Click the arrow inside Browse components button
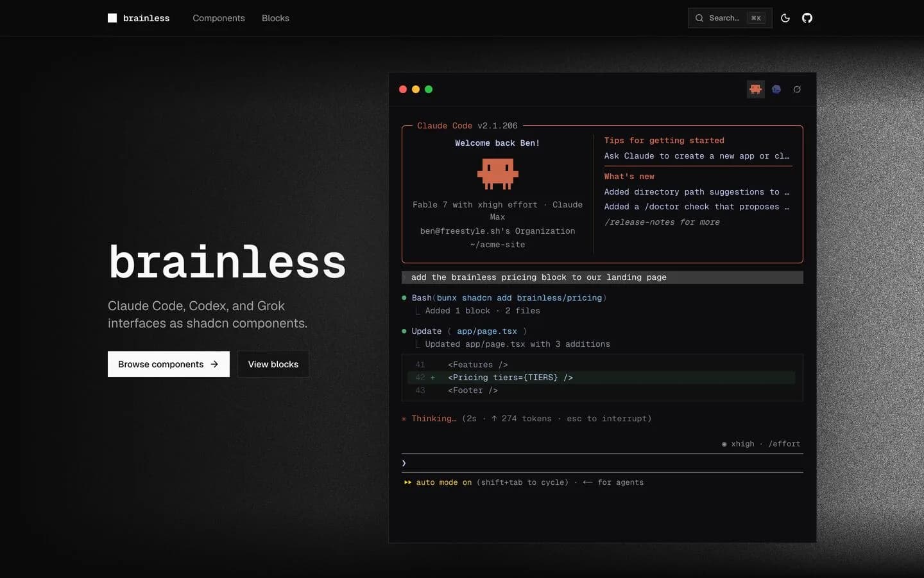 click(214, 364)
